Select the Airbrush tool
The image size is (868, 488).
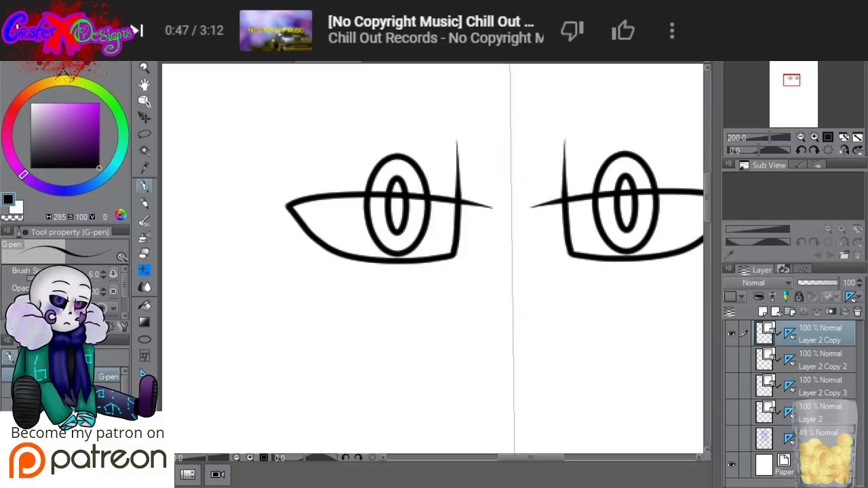pos(144,237)
